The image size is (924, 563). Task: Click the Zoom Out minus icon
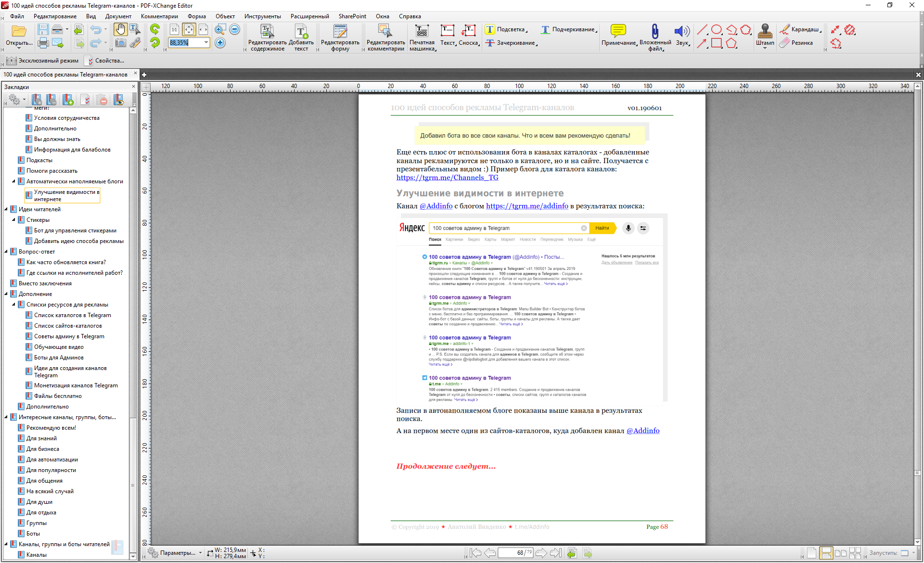235,30
